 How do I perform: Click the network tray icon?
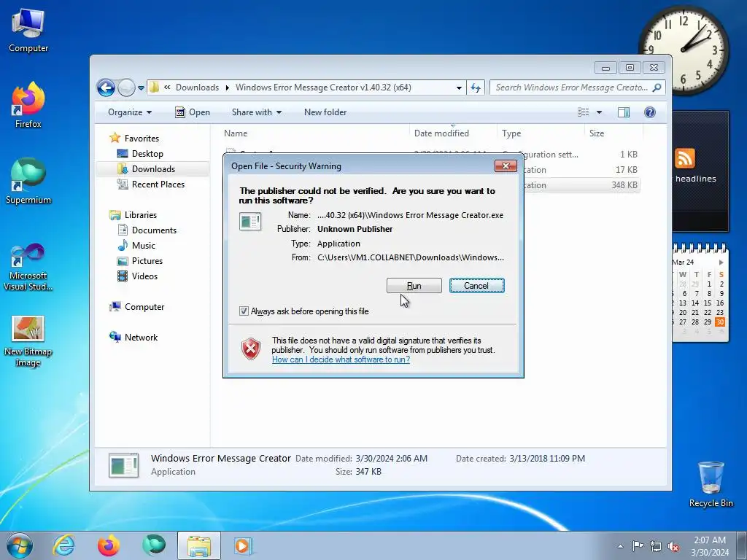[656, 546]
